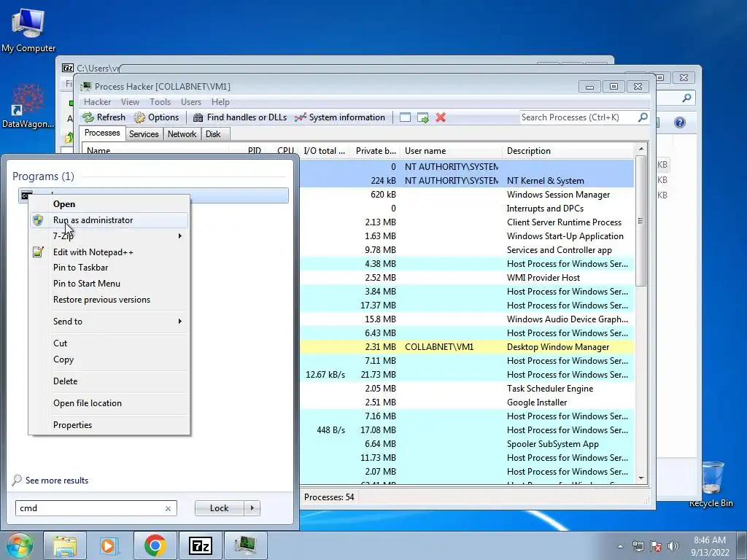This screenshot has width=747, height=560.
Task: Open the Hacker menu
Action: (x=97, y=102)
